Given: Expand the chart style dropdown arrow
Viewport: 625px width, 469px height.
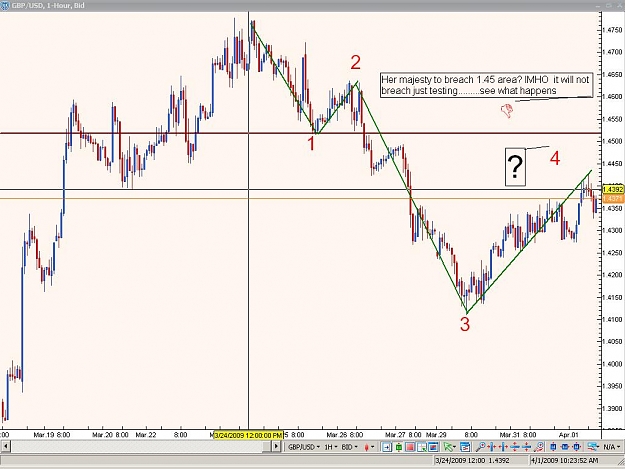Looking at the screenshot, I should (x=373, y=447).
